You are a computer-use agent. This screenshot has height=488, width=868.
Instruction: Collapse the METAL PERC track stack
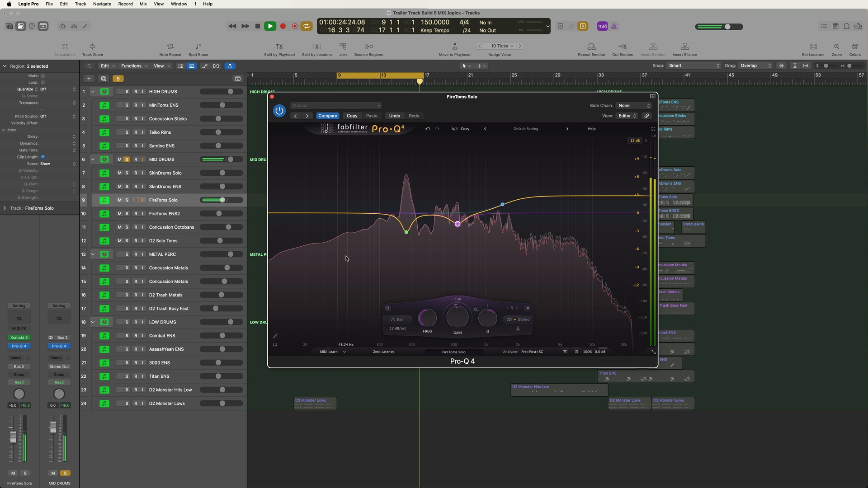point(93,254)
